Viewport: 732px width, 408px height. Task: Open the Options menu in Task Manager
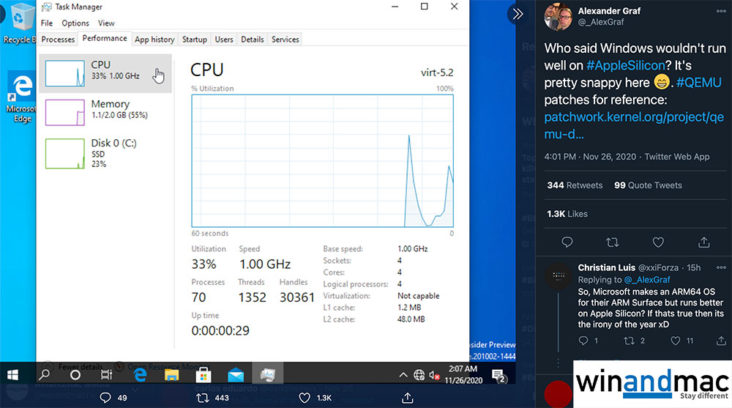(75, 23)
